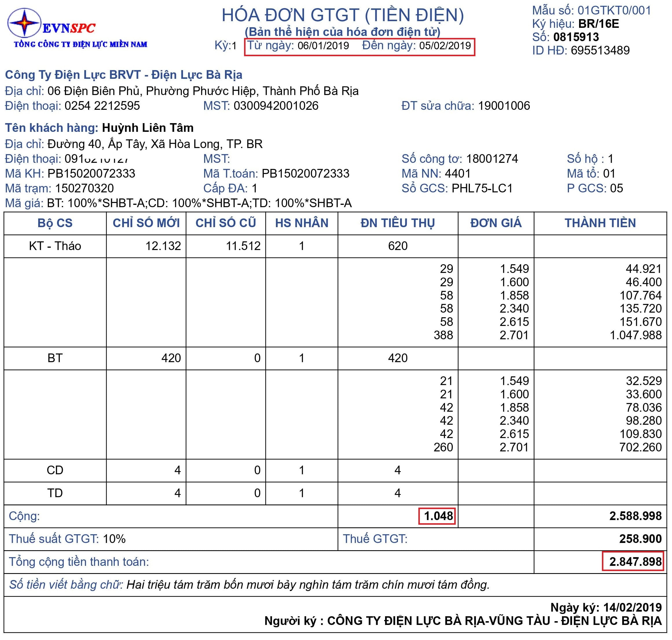This screenshot has height=640, width=672.
Task: Click the subtotal amount 2.588.998
Action: [x=635, y=516]
